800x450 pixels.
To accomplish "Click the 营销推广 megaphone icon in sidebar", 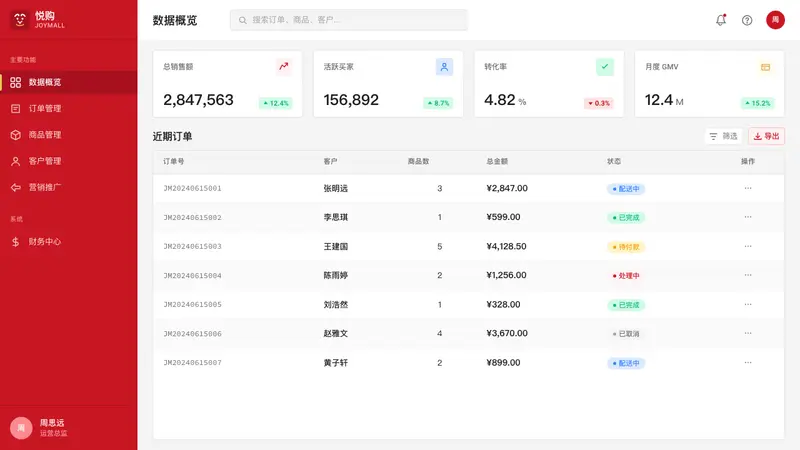I will 16,187.
